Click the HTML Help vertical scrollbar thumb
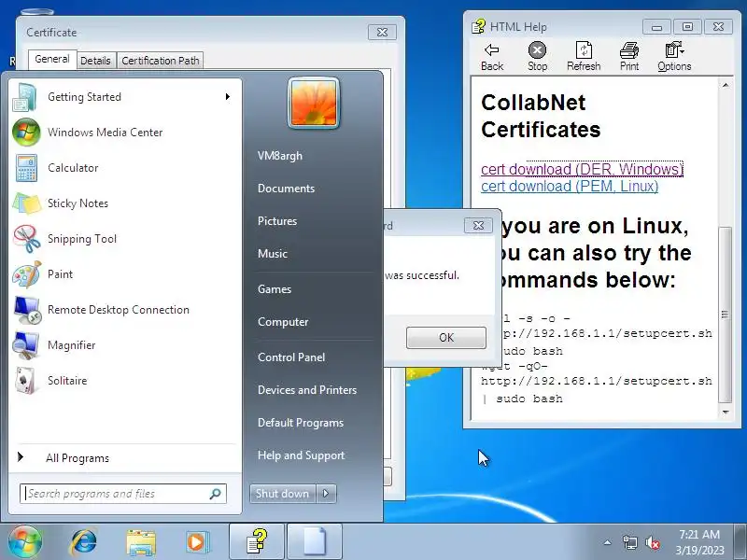This screenshot has width=747, height=560. [726, 315]
